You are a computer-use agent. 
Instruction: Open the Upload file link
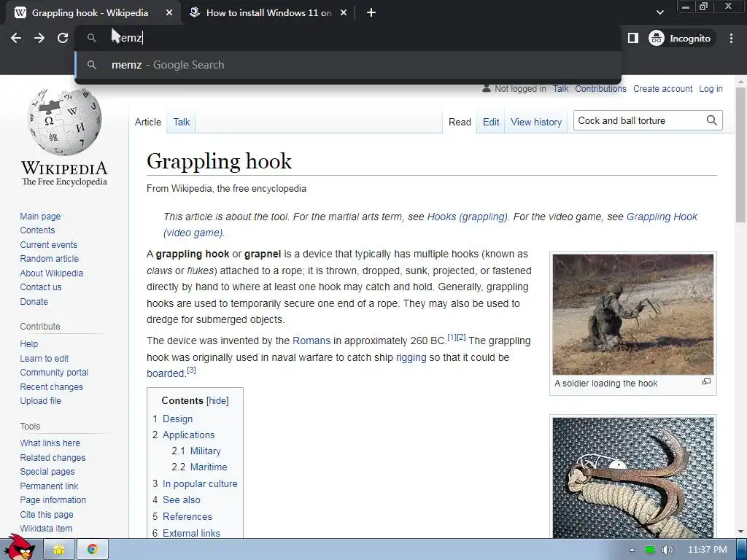pos(41,401)
